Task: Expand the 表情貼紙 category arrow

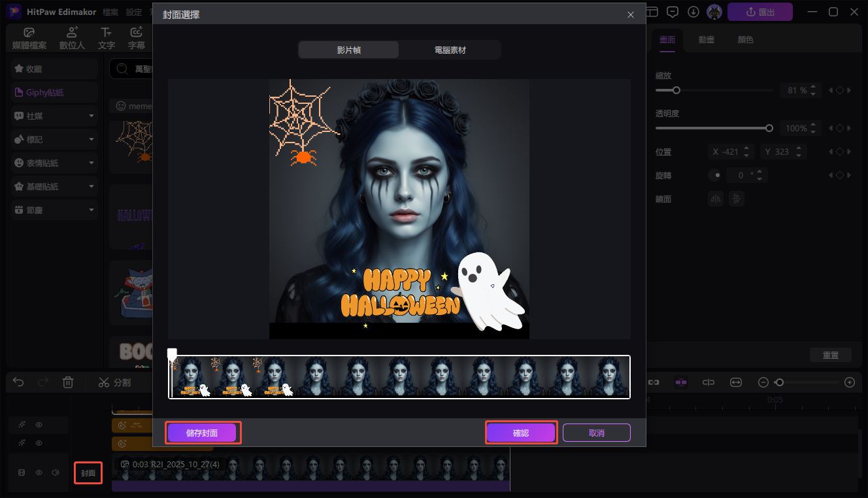Action: coord(92,163)
